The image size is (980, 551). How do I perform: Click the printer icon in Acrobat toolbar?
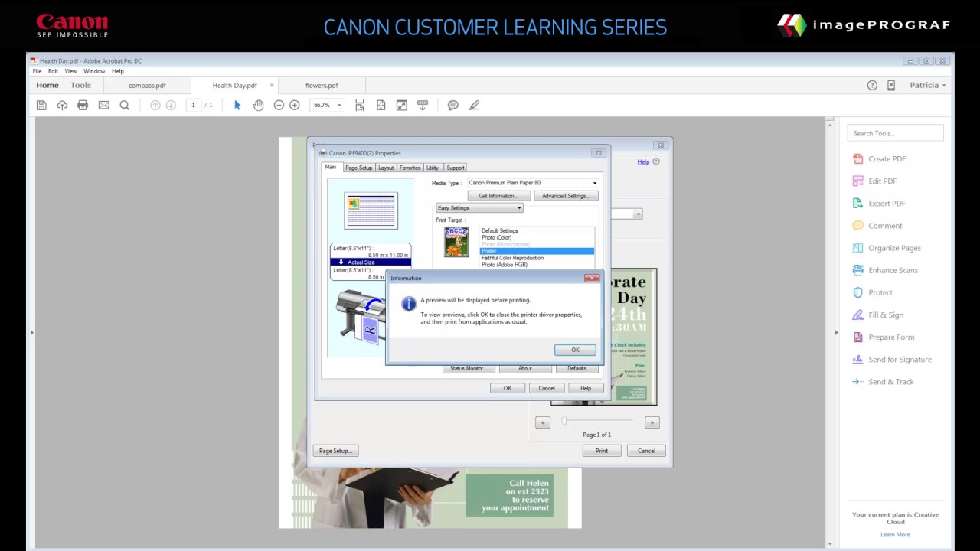[x=83, y=105]
